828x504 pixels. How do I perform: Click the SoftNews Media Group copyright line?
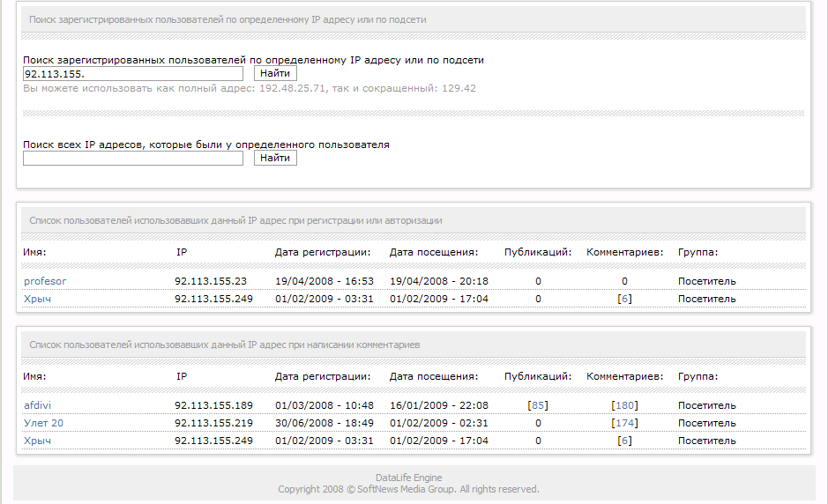409,489
